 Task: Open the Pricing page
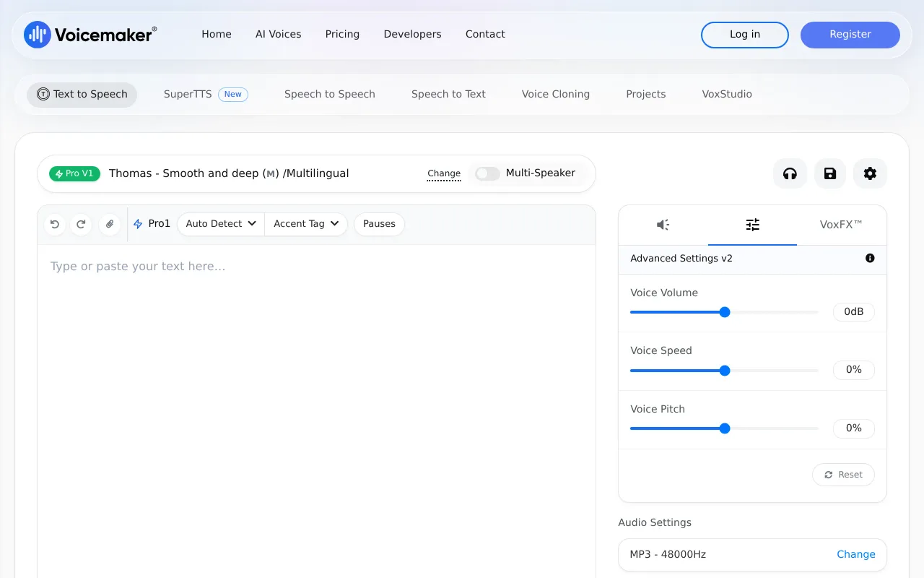pyautogui.click(x=342, y=35)
